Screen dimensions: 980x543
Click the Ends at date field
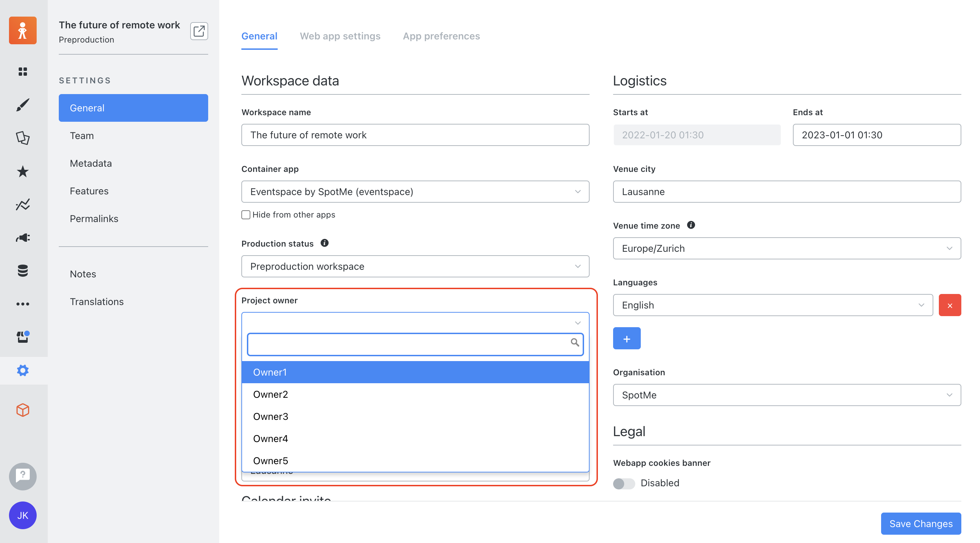click(x=877, y=135)
